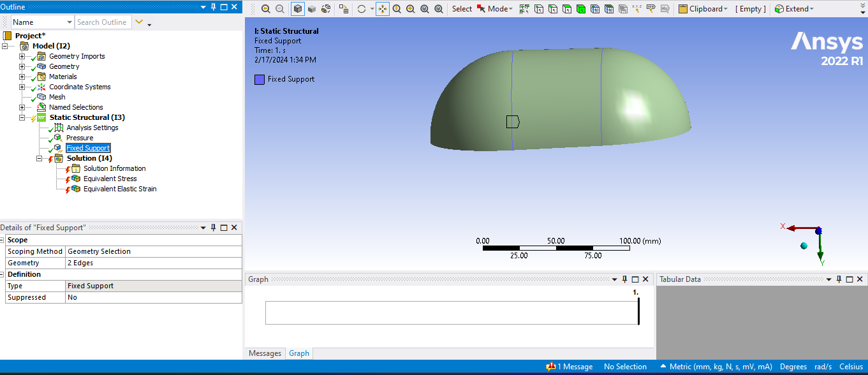Expand the Coordinate Systems tree node

click(22, 87)
